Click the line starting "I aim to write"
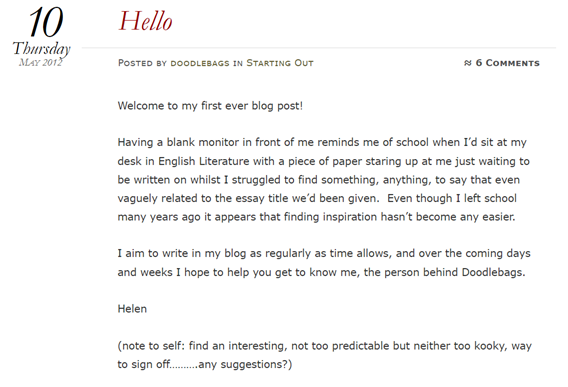 coord(324,253)
